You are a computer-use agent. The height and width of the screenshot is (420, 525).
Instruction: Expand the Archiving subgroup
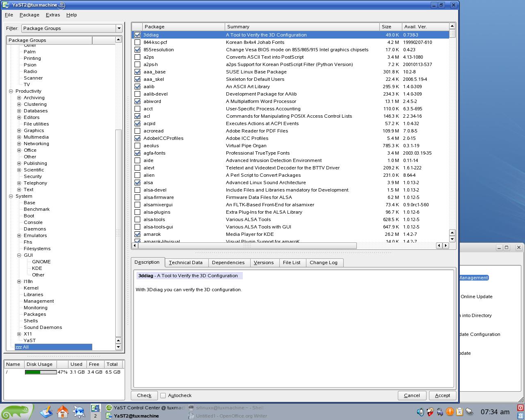(x=19, y=98)
